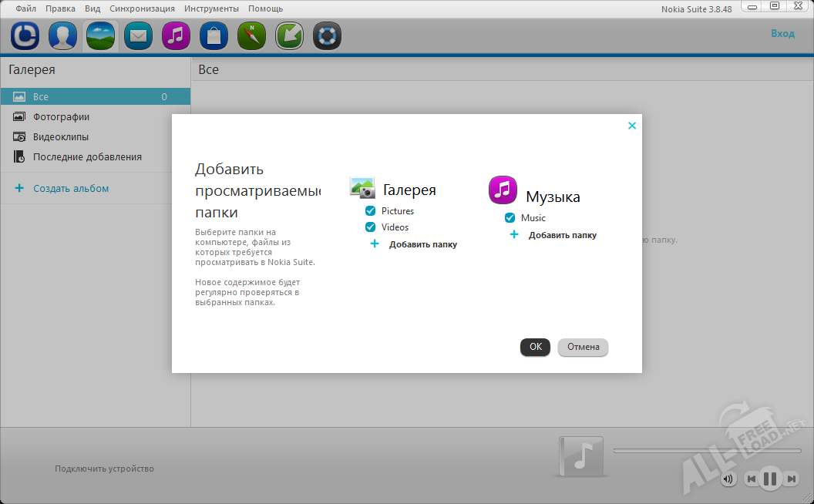Pause the music playback

tap(769, 479)
